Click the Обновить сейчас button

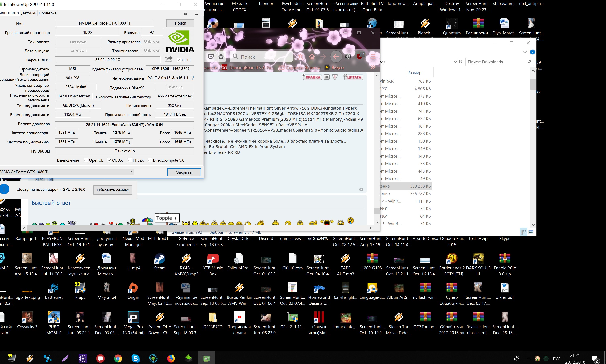(x=113, y=190)
